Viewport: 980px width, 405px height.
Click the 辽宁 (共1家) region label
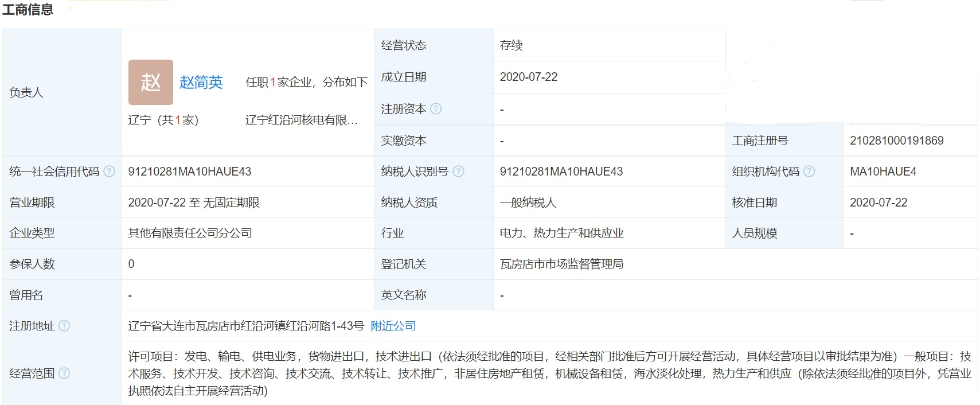click(x=163, y=120)
